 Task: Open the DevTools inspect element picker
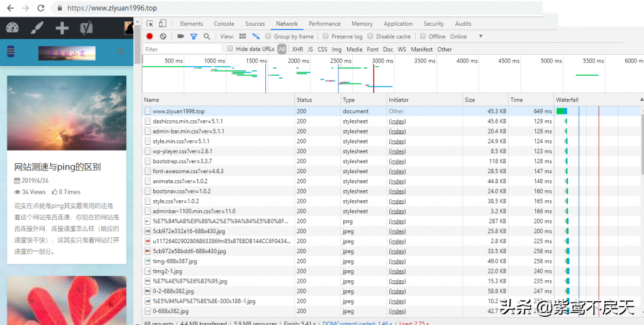[x=150, y=24]
